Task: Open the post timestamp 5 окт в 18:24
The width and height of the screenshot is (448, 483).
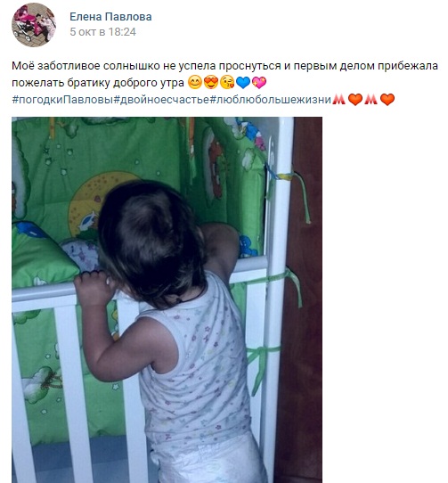Action: click(x=102, y=32)
